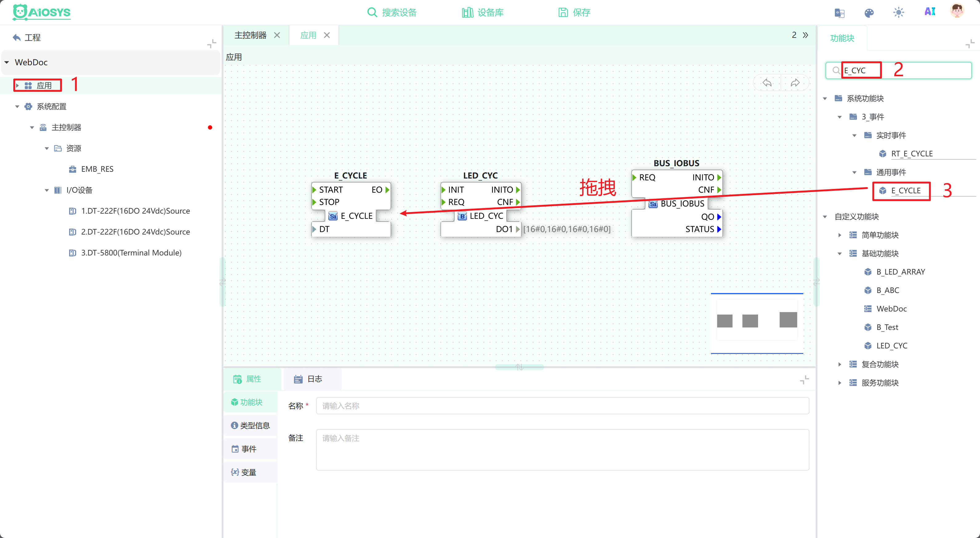The height and width of the screenshot is (538, 980).
Task: Select E_CYCLE in the 通用事件 folder
Action: 906,191
